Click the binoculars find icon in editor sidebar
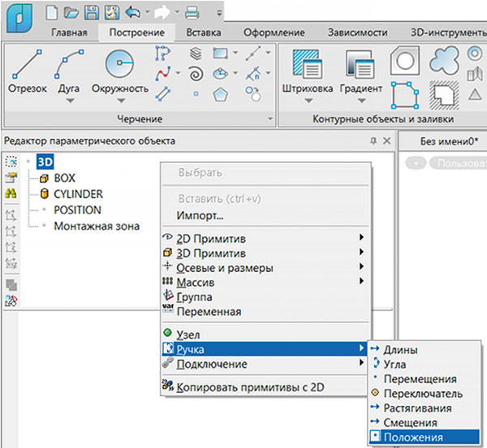The height and width of the screenshot is (448, 487). point(11,194)
